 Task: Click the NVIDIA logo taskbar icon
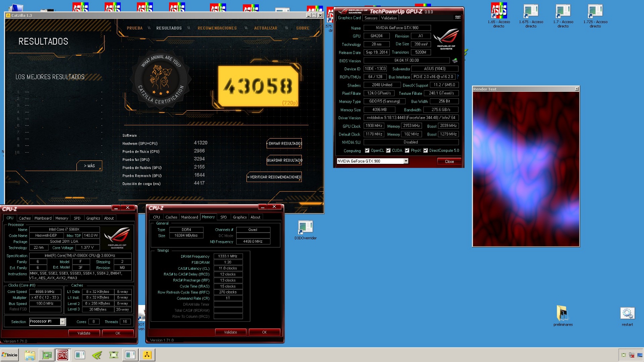97,355
